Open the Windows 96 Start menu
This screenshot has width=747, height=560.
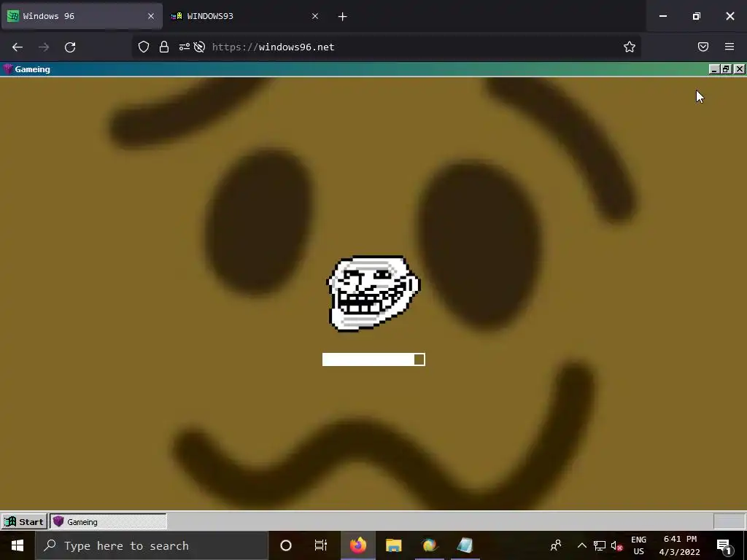[24, 522]
